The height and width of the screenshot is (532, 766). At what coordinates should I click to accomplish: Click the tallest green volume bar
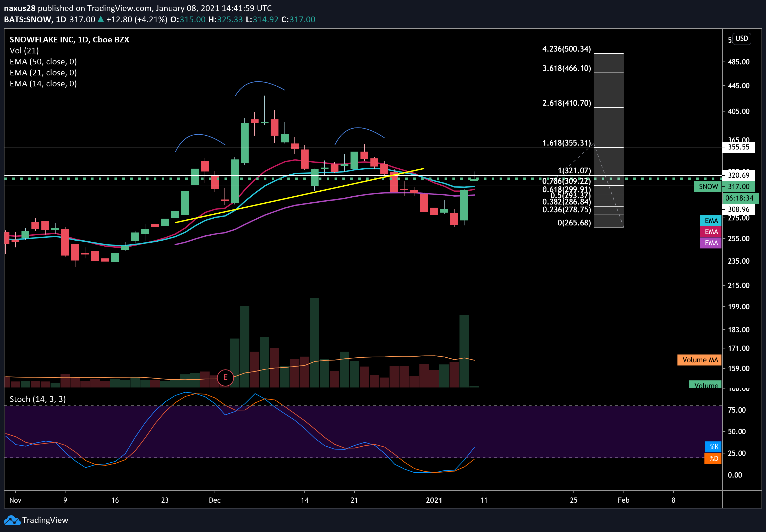314,343
